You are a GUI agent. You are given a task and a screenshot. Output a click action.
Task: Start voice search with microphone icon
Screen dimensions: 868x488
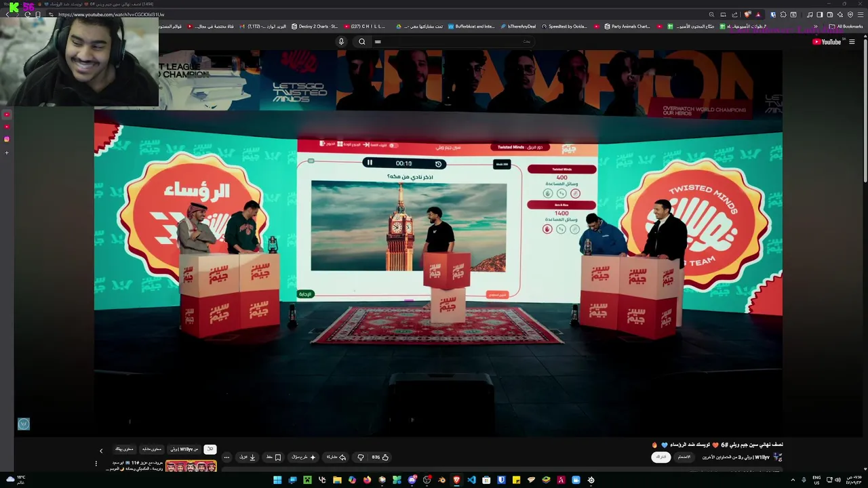click(x=341, y=41)
